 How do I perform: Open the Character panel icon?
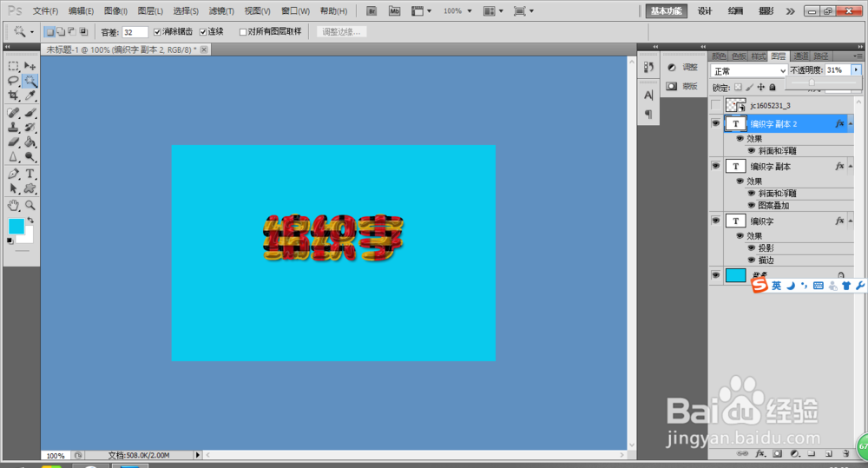click(x=648, y=96)
